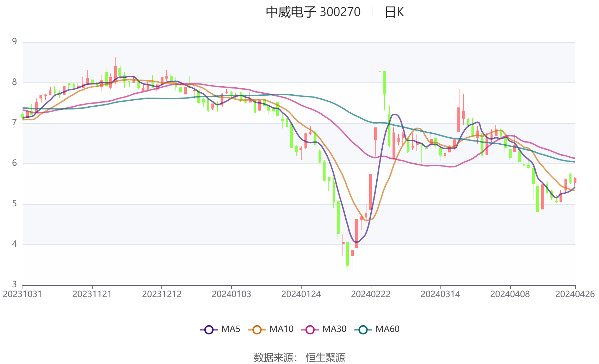Toggle the MA10 legend series
This screenshot has height=364, width=599.
pyautogui.click(x=271, y=330)
